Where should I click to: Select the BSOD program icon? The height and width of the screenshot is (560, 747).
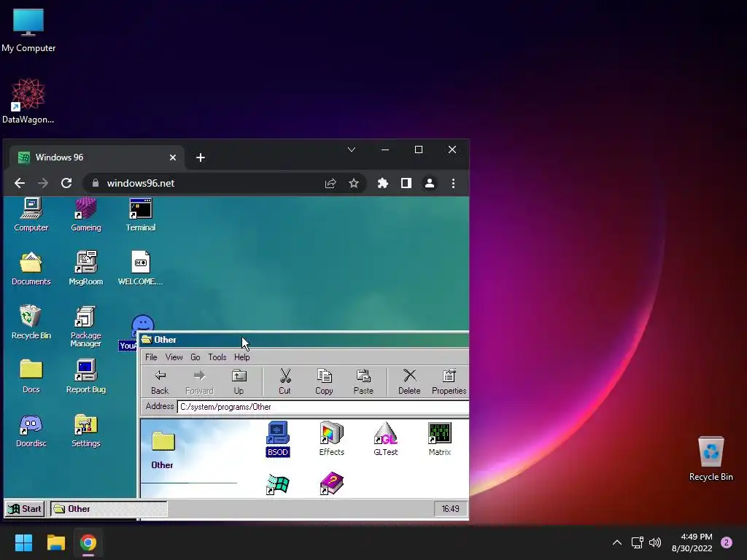[278, 439]
